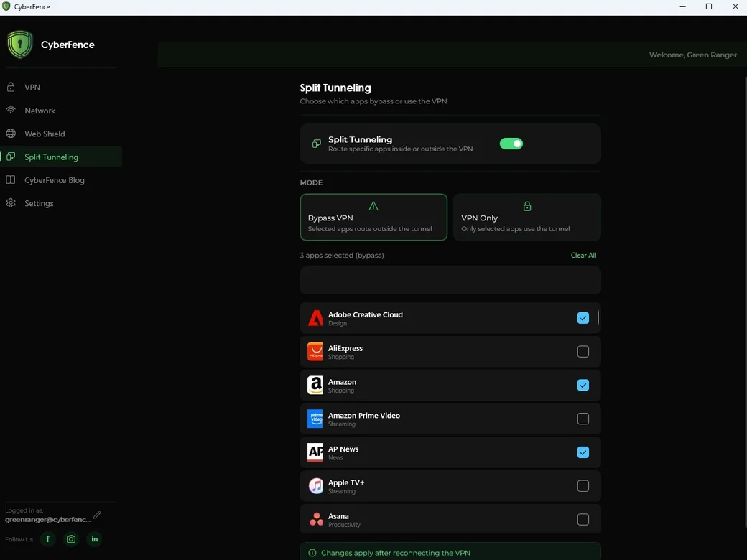Click the lock icon in VPN Only card
Image resolution: width=747 pixels, height=560 pixels.
pyautogui.click(x=527, y=206)
